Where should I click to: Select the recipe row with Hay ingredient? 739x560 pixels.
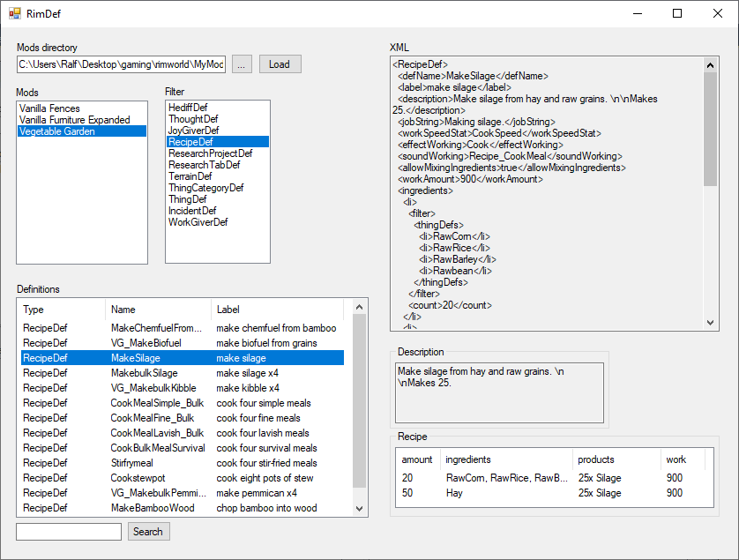point(554,493)
